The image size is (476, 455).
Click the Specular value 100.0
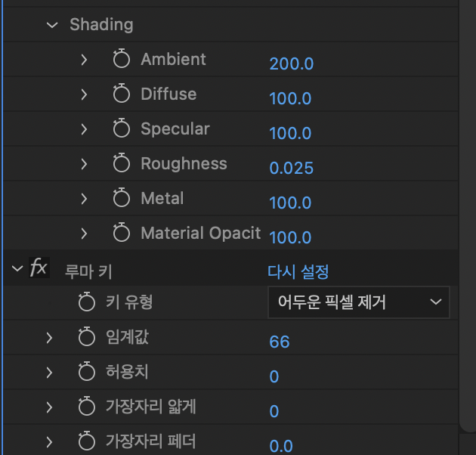coord(290,133)
